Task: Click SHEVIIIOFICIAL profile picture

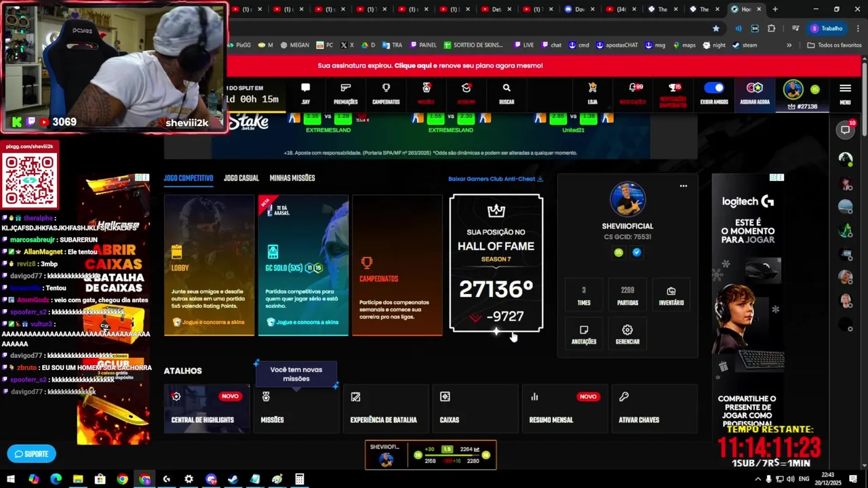Action: tap(627, 199)
